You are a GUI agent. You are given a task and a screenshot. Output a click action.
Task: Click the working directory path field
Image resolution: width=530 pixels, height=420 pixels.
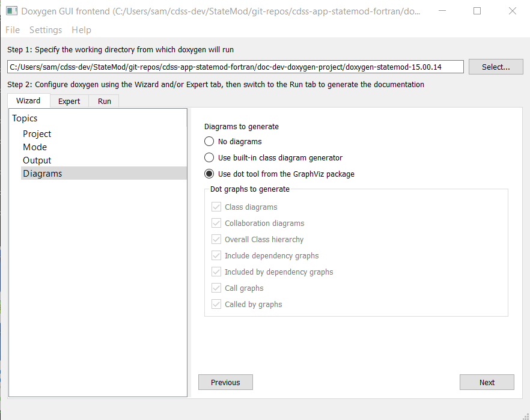pyautogui.click(x=236, y=67)
